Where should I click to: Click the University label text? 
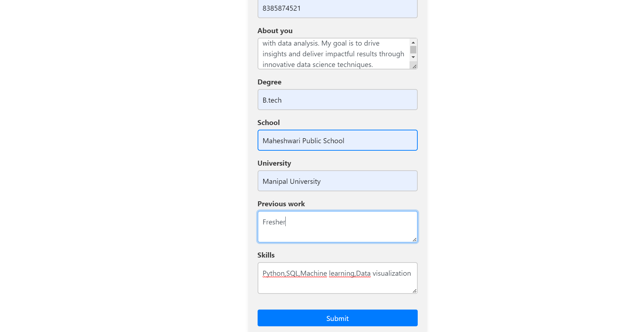(x=274, y=163)
